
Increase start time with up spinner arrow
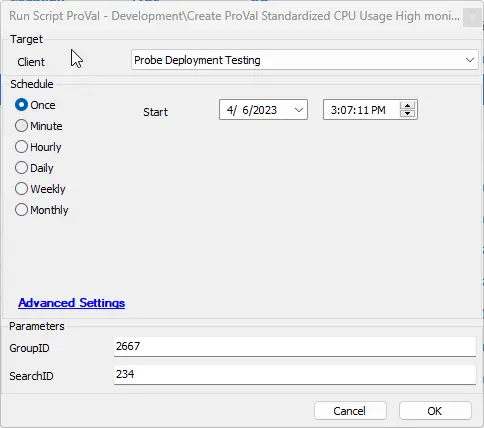pos(407,106)
